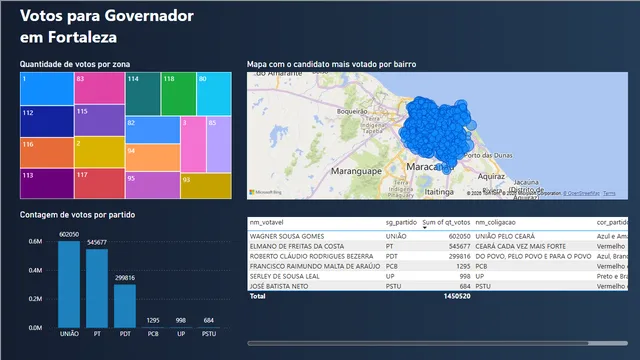The width and height of the screenshot is (640, 360).
Task: Select JOSÉ BATISTA NETO row
Action: pos(438,286)
